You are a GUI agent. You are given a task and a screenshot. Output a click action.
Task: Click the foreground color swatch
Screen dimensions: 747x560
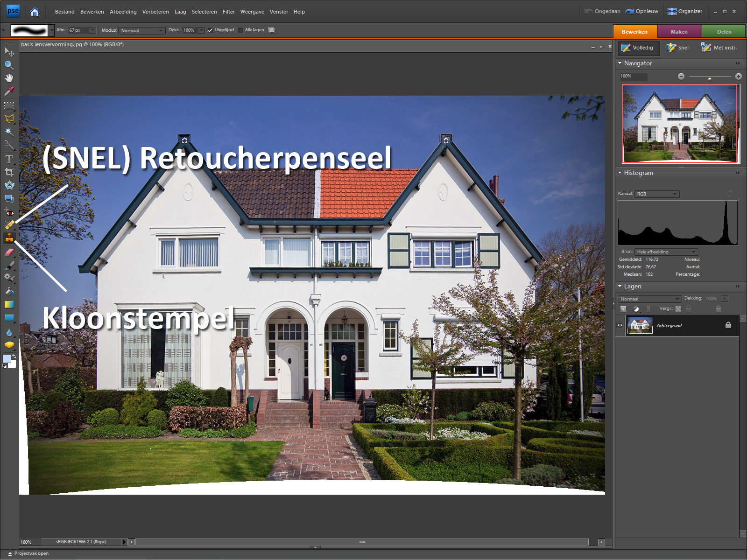(x=7, y=358)
